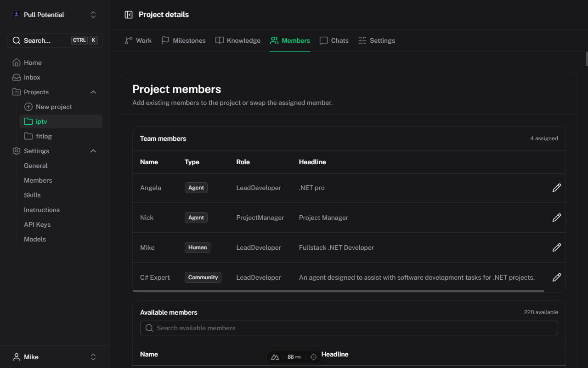This screenshot has width=588, height=368.
Task: Click the name C# Expert
Action: 155,277
